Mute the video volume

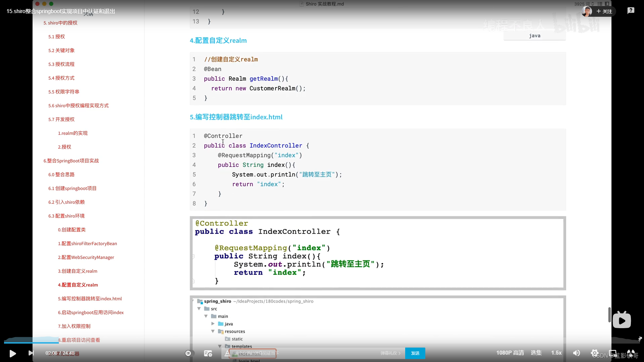[x=576, y=353]
